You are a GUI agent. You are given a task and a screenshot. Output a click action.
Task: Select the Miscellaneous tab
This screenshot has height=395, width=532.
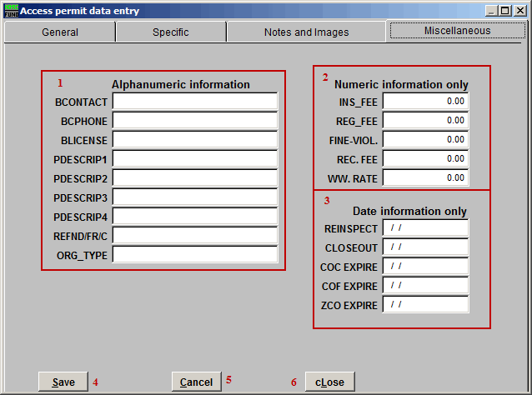(x=457, y=31)
